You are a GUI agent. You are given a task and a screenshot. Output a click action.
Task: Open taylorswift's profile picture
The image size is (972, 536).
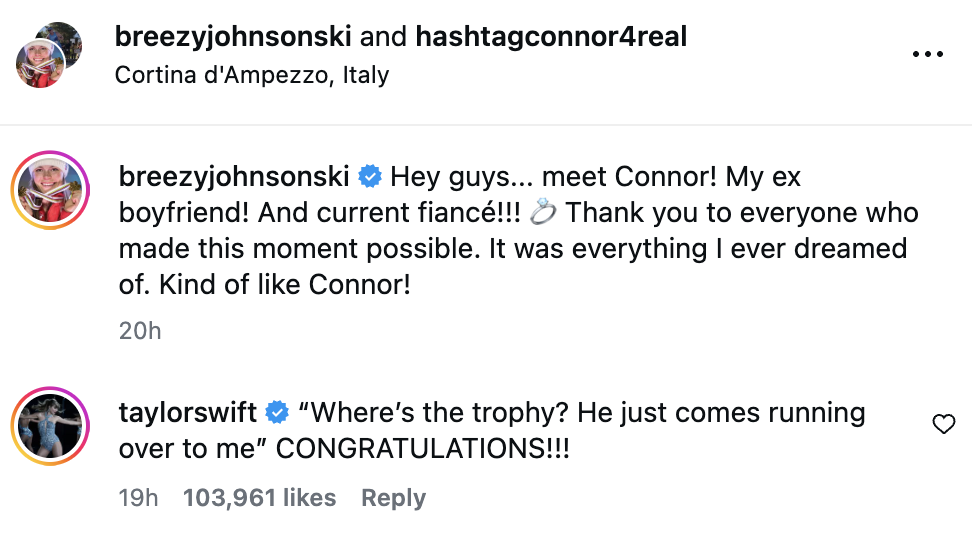(x=51, y=429)
